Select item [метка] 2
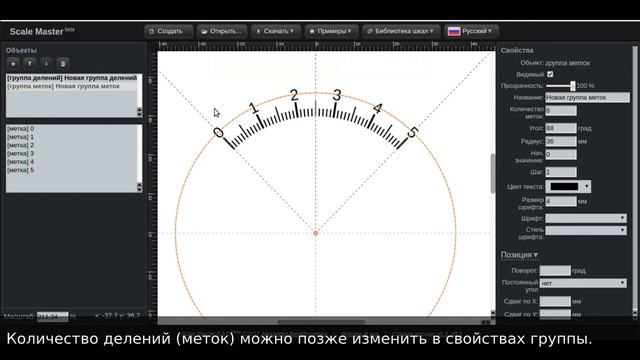The height and width of the screenshot is (360, 640). coord(72,145)
